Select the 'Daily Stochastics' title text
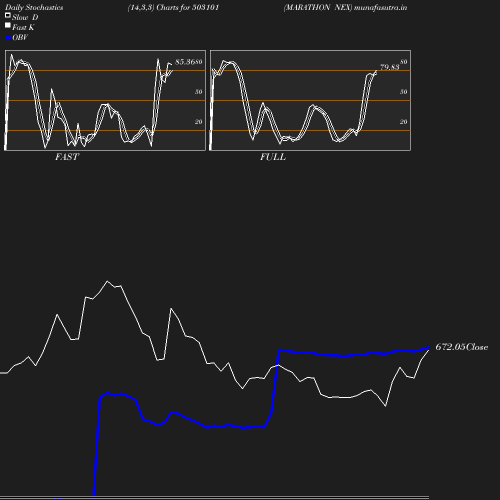This screenshot has height=500, width=500. [x=34, y=8]
